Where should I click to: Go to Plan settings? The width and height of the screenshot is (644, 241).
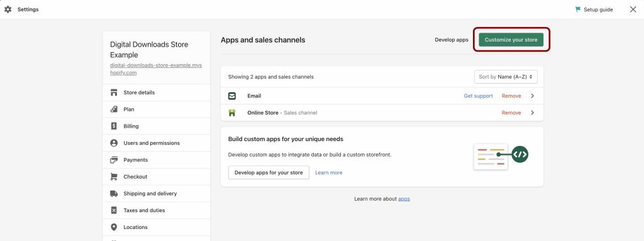[157, 109]
